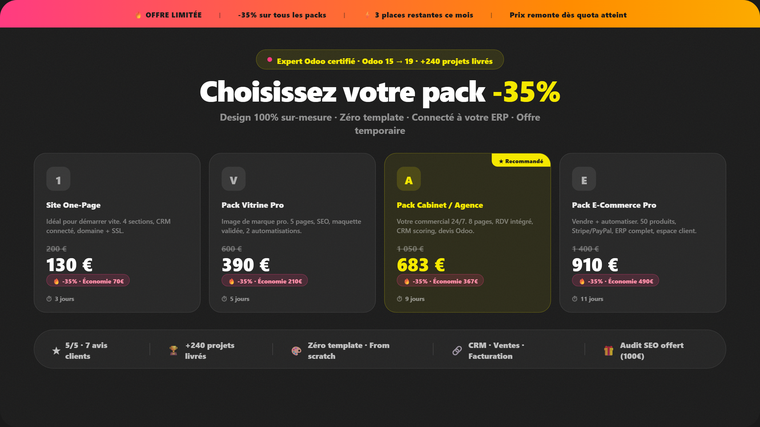Screen dimensions: 760x427
Task: Click the palette icon beside Zéro template
Action: click(x=296, y=351)
